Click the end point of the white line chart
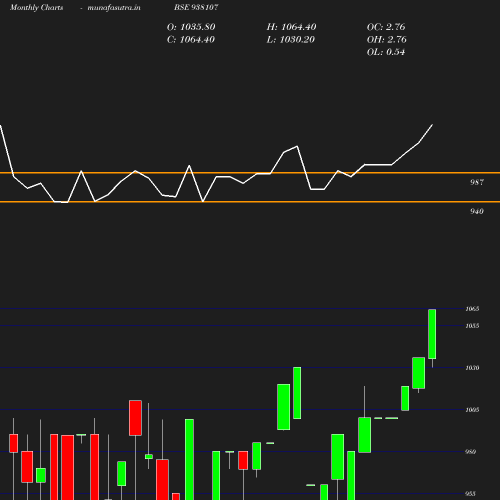 [432, 125]
